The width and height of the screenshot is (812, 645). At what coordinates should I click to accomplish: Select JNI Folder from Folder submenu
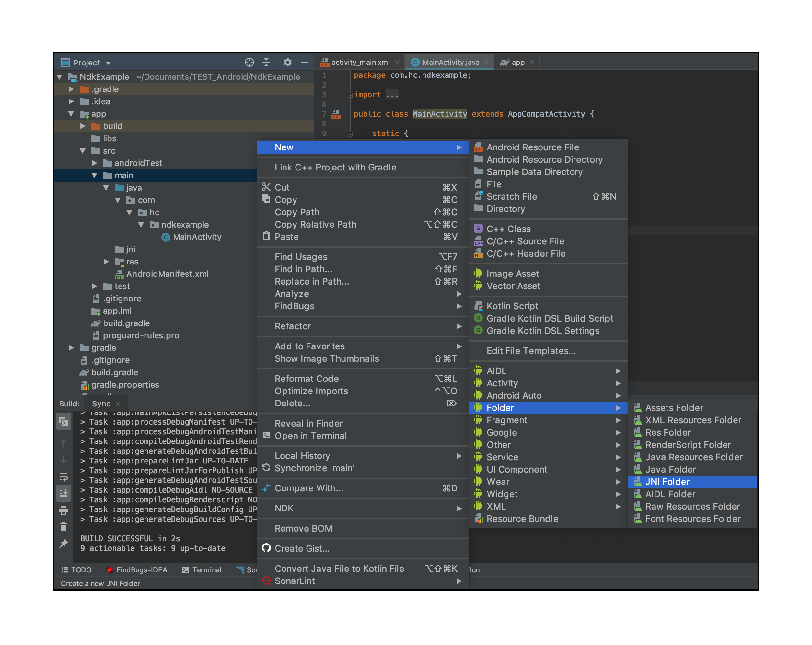(667, 482)
